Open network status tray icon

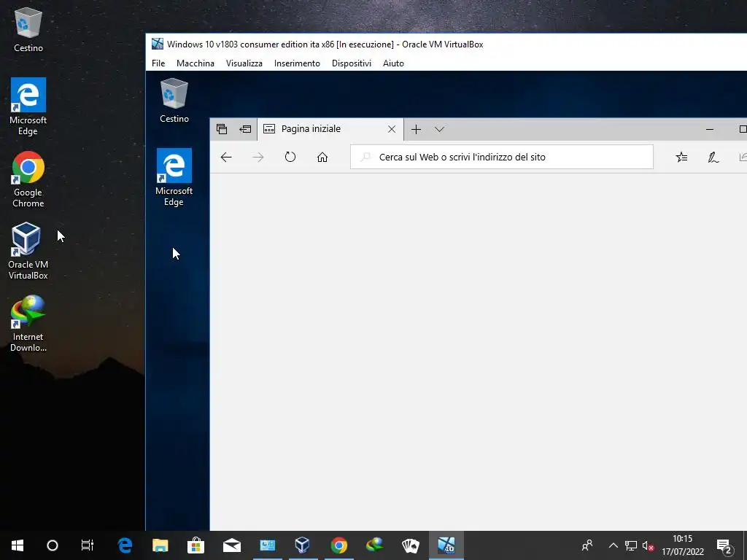click(631, 545)
